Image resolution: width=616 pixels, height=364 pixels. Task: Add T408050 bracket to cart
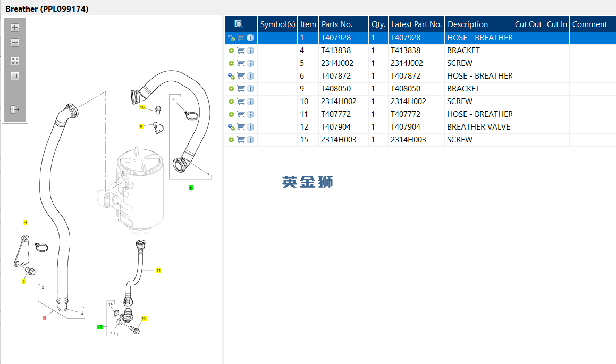tap(241, 89)
